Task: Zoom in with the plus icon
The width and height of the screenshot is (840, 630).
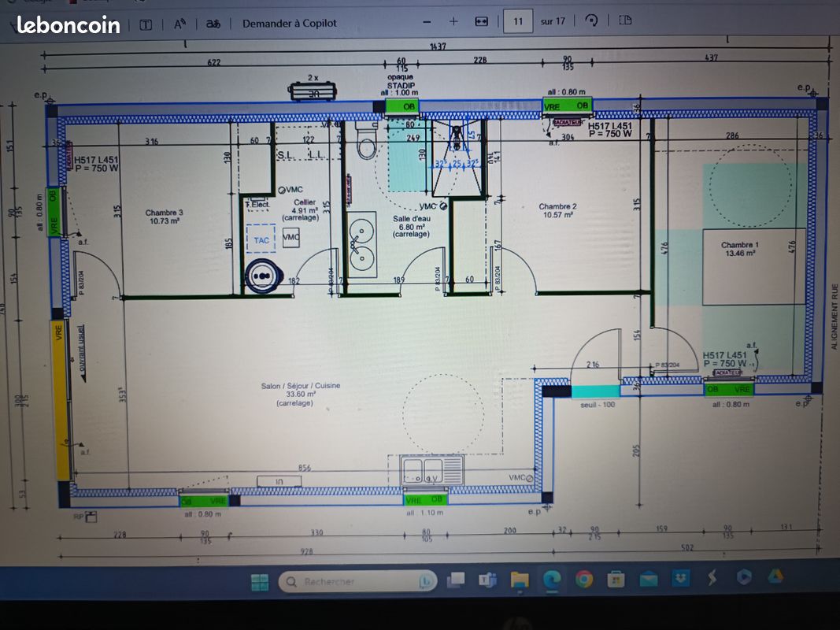Action: (x=453, y=21)
